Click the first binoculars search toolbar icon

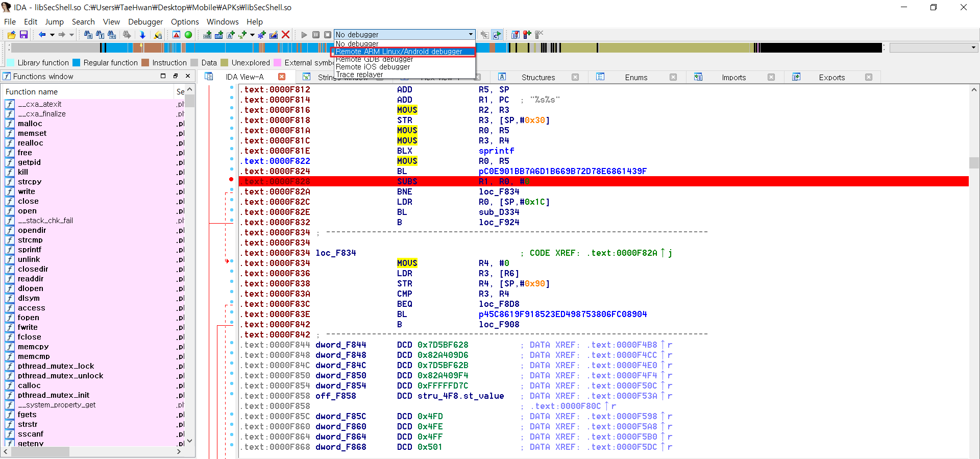(x=88, y=35)
